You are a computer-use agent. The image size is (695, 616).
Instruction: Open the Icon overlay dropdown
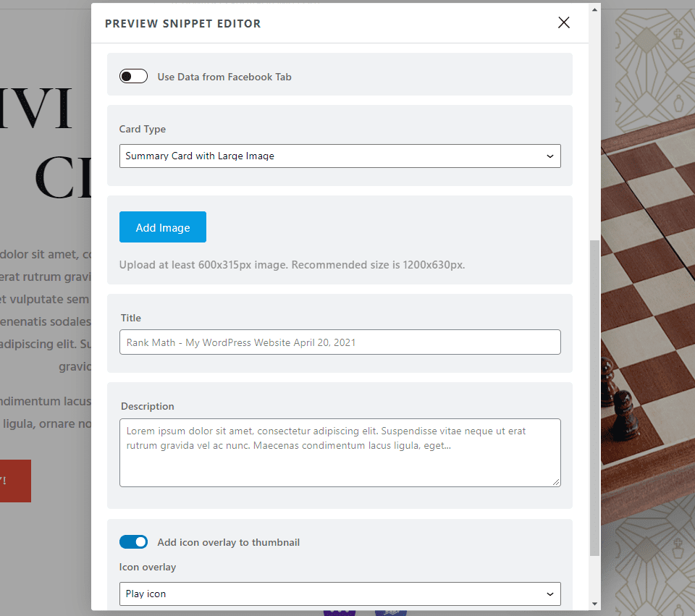click(340, 594)
